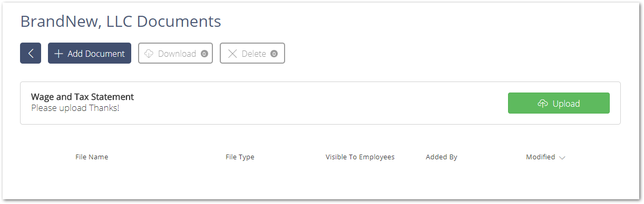Select the Wage and Tax Statement title
This screenshot has width=644, height=204.
[82, 97]
